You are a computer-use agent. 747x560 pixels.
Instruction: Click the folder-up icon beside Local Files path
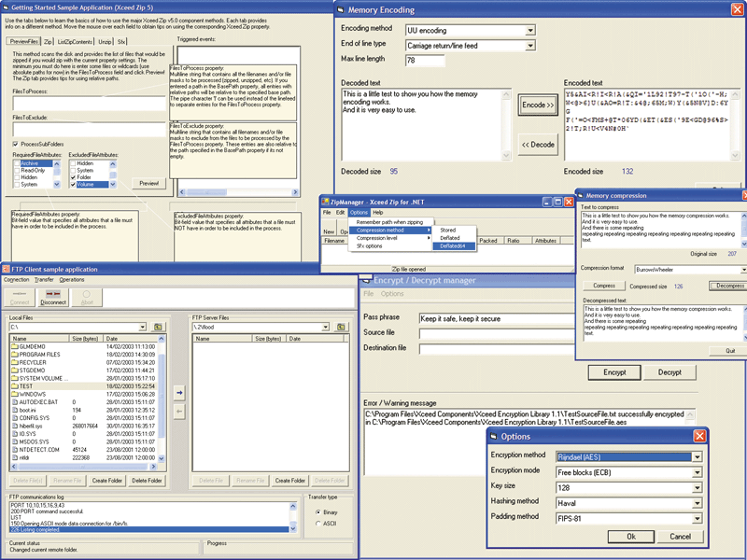tap(158, 327)
